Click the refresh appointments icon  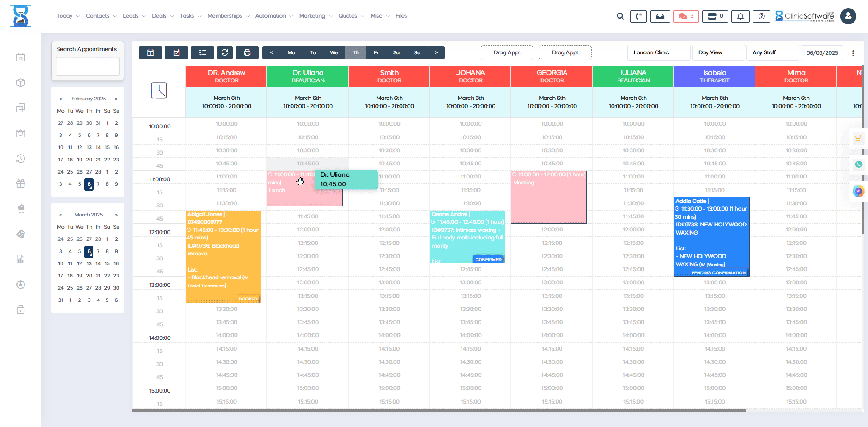[225, 52]
